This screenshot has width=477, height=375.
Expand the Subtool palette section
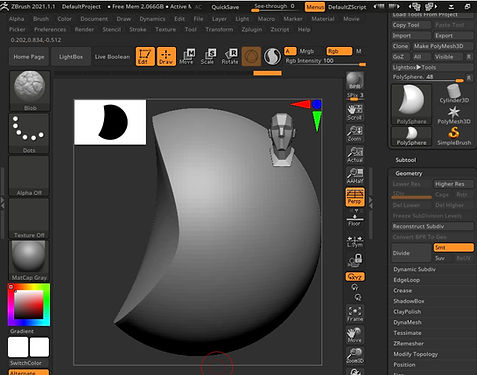(x=406, y=160)
